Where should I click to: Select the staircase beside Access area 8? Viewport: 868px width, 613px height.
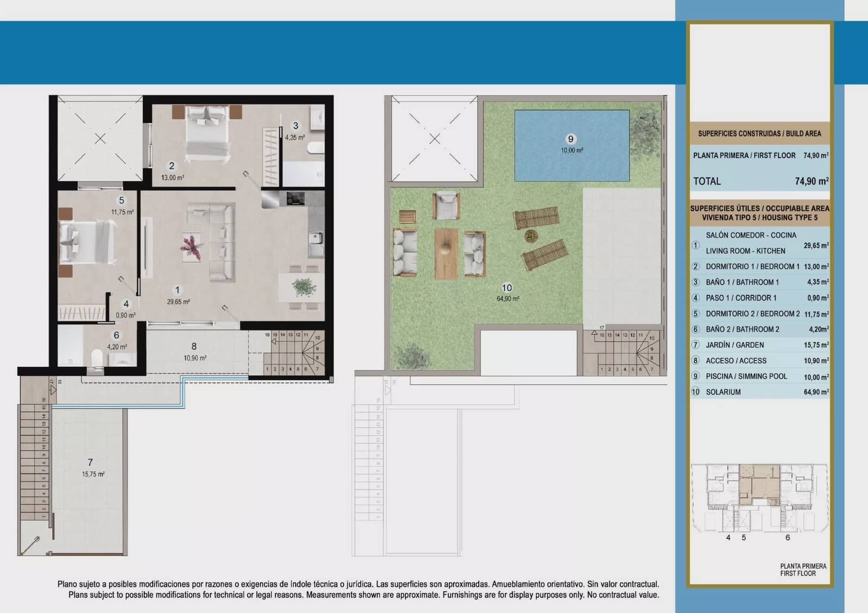pyautogui.click(x=294, y=353)
